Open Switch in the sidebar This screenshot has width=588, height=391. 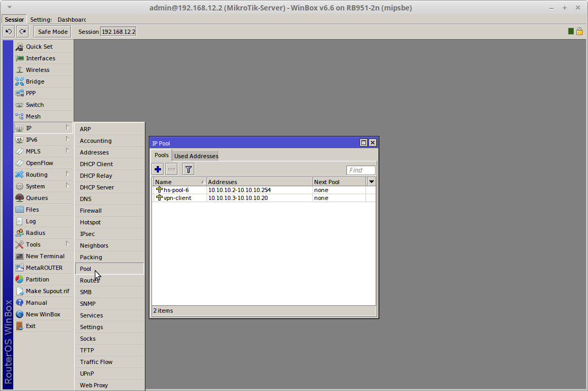(x=43, y=104)
